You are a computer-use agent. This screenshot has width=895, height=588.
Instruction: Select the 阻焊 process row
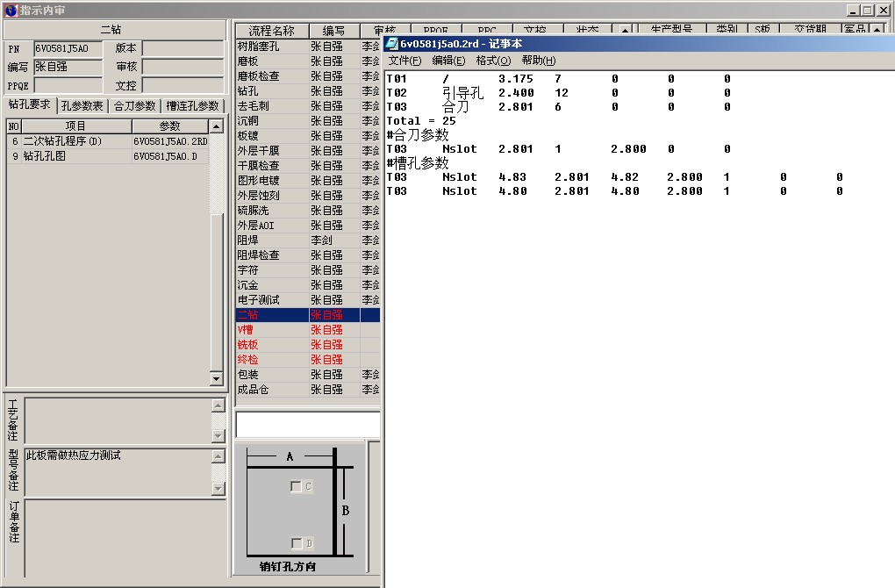[308, 240]
